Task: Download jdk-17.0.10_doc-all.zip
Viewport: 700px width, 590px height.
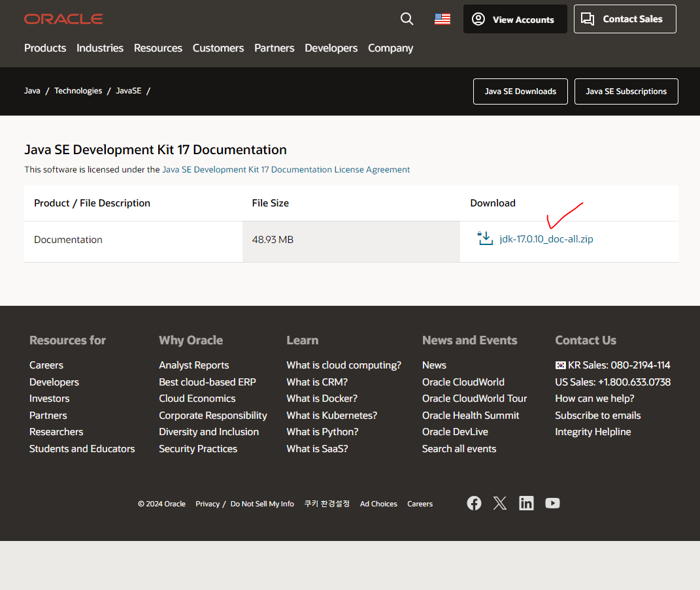Action: 546,239
